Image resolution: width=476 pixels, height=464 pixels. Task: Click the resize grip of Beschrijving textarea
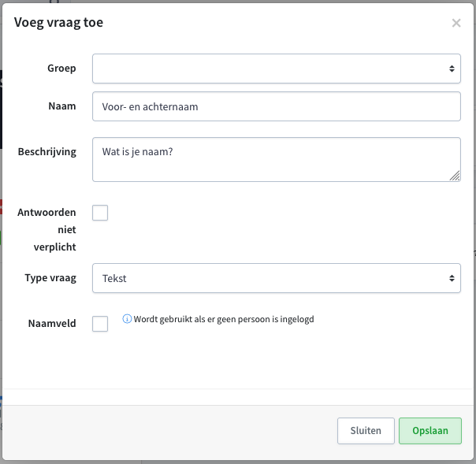455,176
